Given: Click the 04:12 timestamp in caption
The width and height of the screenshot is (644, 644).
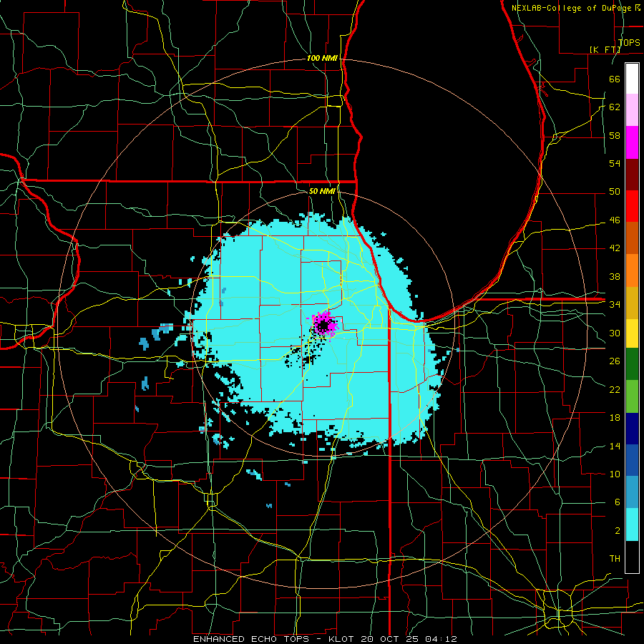Looking at the screenshot, I should [441, 639].
